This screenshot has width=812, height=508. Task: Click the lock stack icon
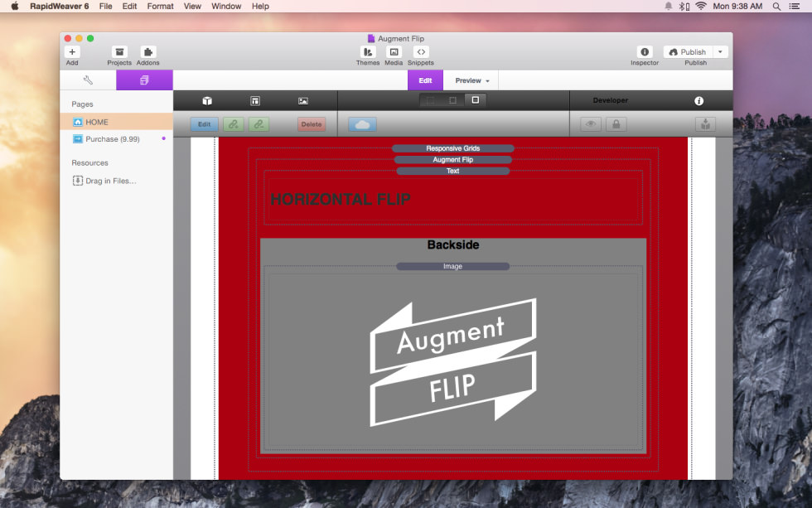[x=616, y=124]
